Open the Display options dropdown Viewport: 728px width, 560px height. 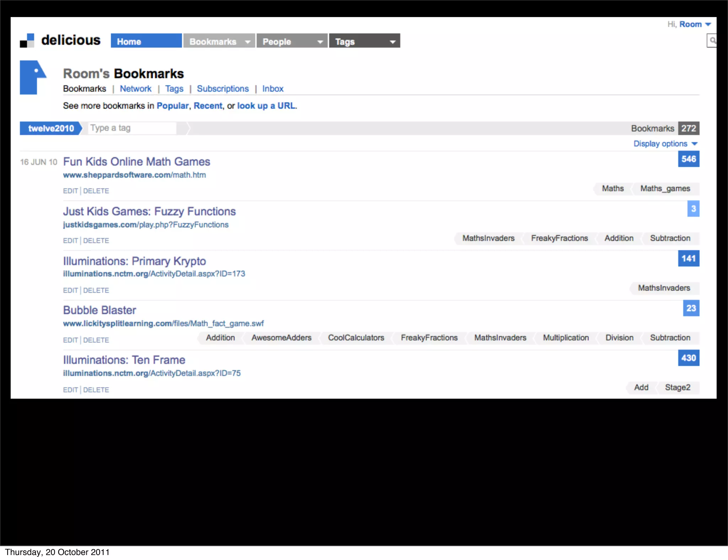point(665,144)
